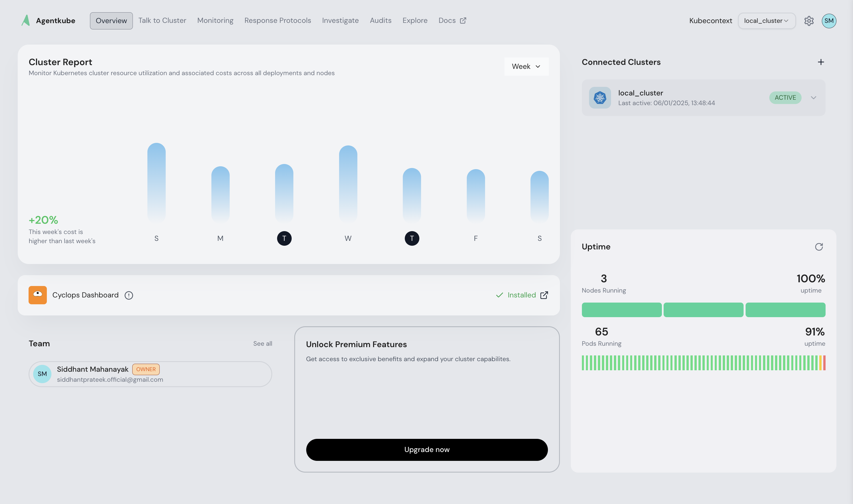Open the Kubecontext local_cluster dropdown
The image size is (853, 504).
coord(766,21)
